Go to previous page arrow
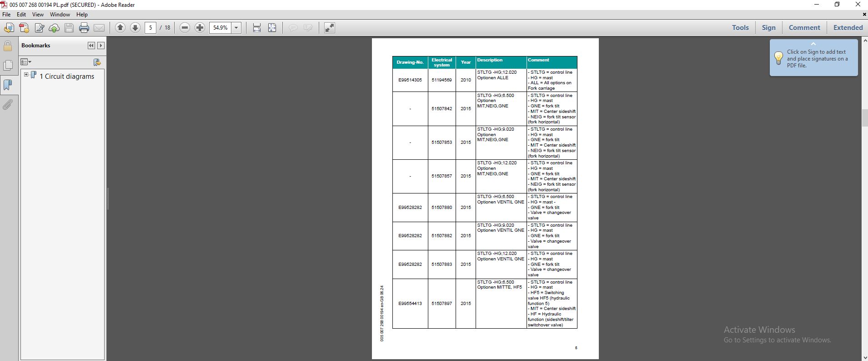This screenshot has height=361, width=868. pos(120,28)
